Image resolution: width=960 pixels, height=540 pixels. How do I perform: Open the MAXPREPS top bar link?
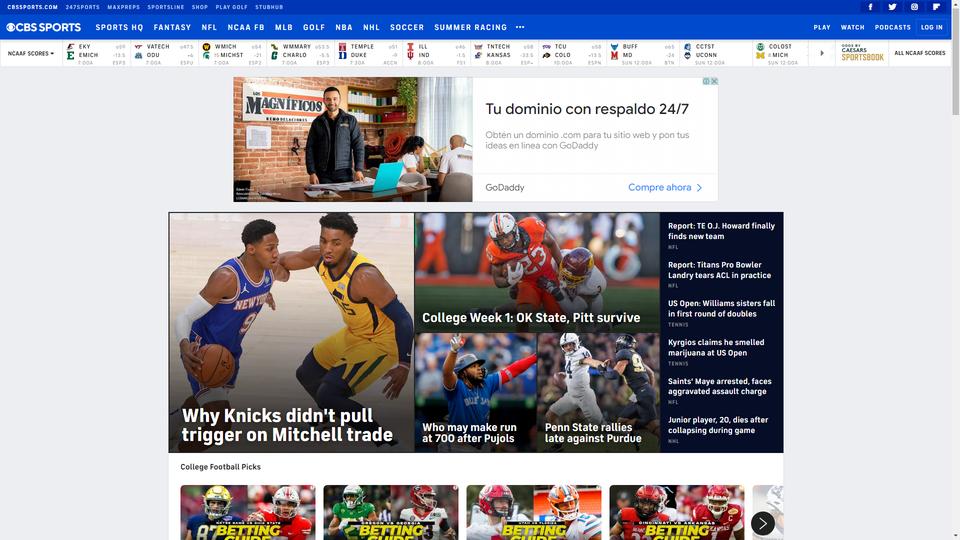[x=124, y=7]
